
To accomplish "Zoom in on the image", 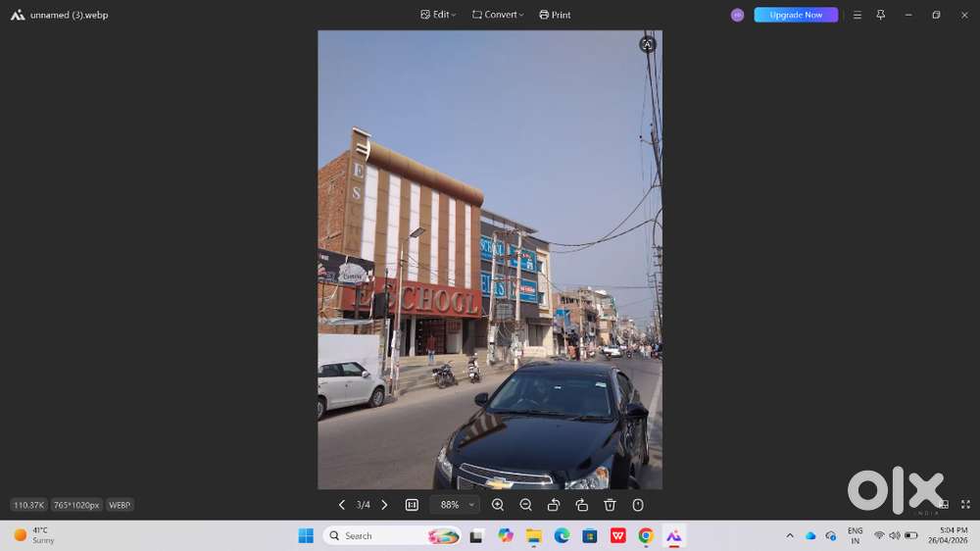I will point(498,505).
